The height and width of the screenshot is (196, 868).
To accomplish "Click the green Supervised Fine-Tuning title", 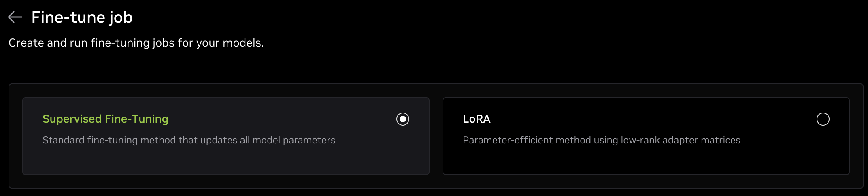I will tap(105, 119).
